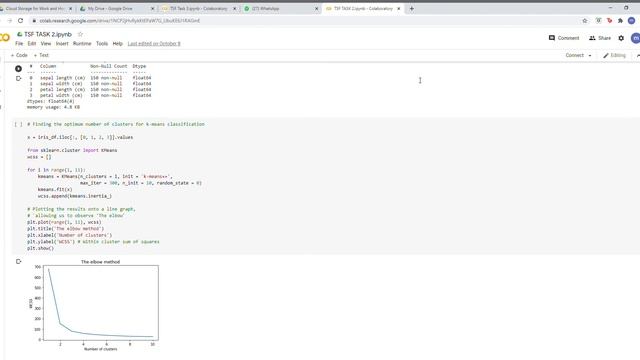The width and height of the screenshot is (640, 360).
Task: Open the Share dialog
Action: pos(600,38)
